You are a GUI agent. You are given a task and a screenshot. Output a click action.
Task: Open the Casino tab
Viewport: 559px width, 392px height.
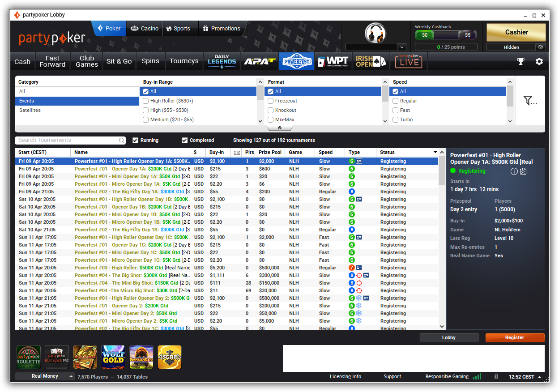coord(145,28)
